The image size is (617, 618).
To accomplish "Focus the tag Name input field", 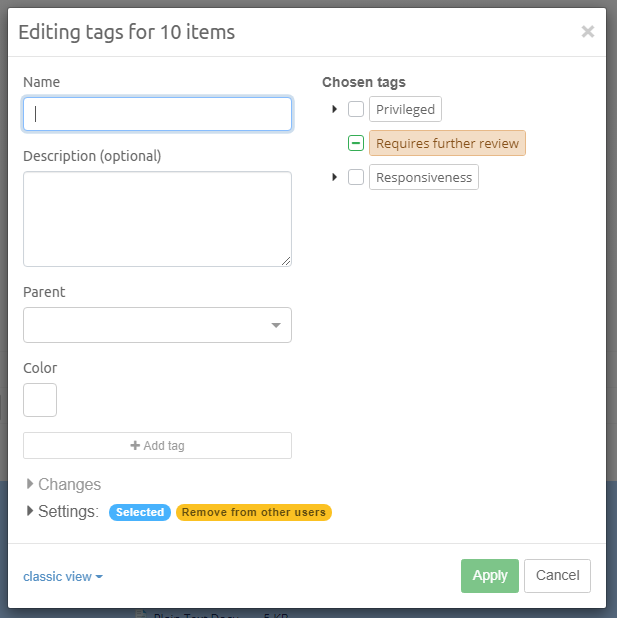I will pyautogui.click(x=157, y=114).
